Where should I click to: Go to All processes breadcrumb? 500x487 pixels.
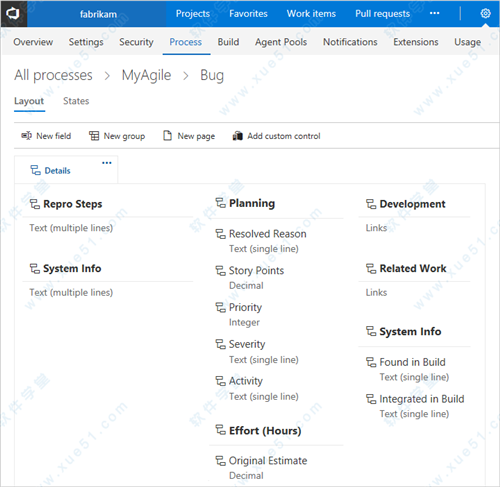coord(53,75)
